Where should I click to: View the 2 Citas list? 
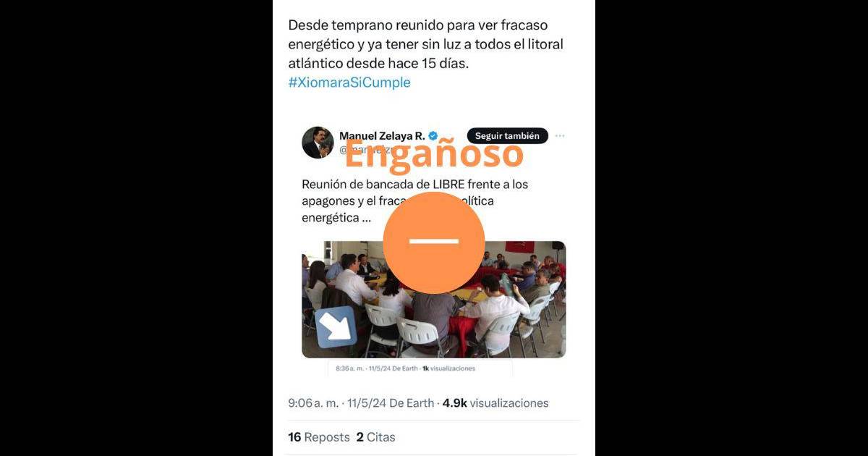click(375, 437)
